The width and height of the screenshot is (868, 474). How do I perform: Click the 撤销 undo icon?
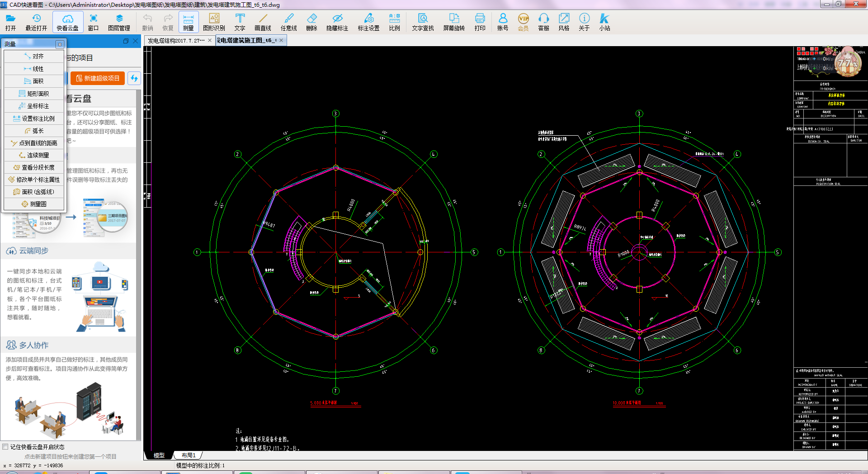coord(147,22)
